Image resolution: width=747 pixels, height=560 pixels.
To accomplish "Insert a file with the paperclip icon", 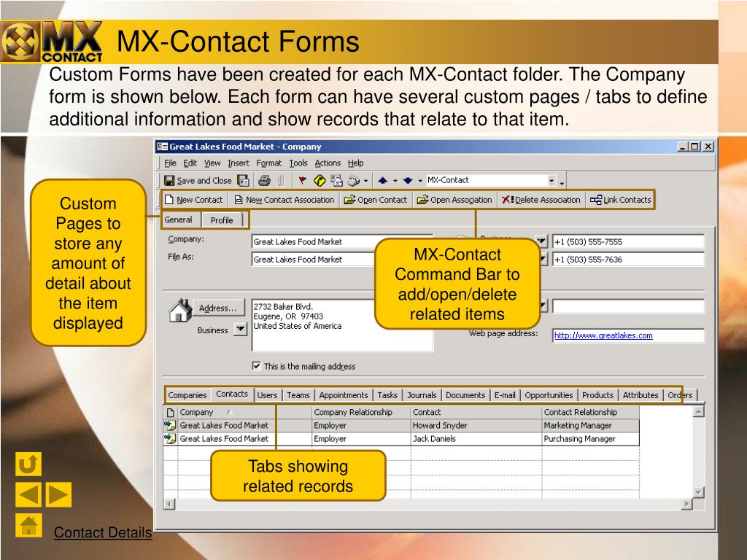I will click(x=281, y=181).
